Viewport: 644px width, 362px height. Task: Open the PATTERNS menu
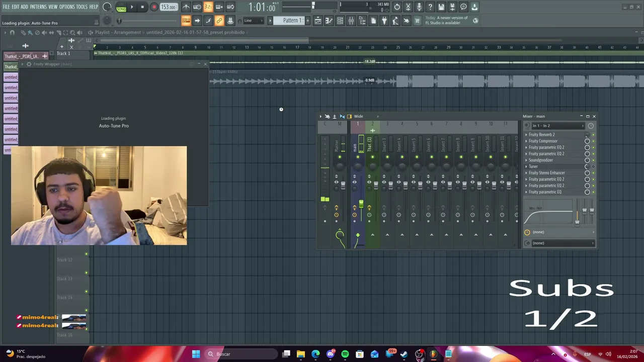pyautogui.click(x=38, y=7)
